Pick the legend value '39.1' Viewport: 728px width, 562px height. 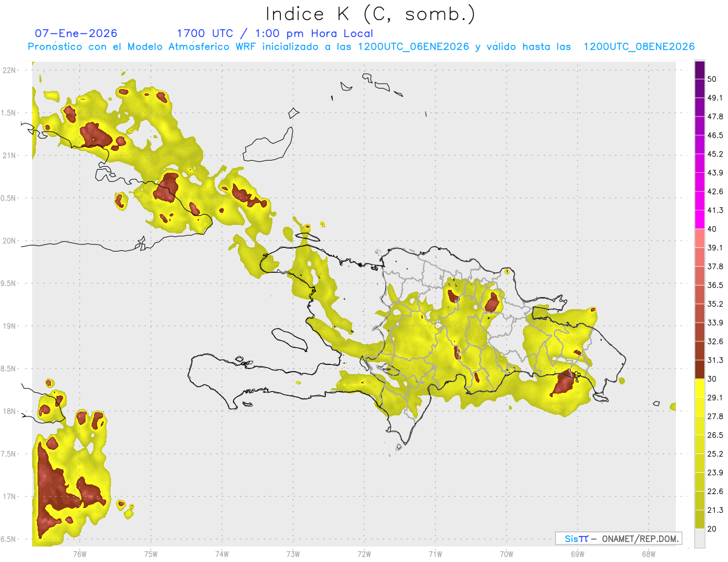coord(715,247)
